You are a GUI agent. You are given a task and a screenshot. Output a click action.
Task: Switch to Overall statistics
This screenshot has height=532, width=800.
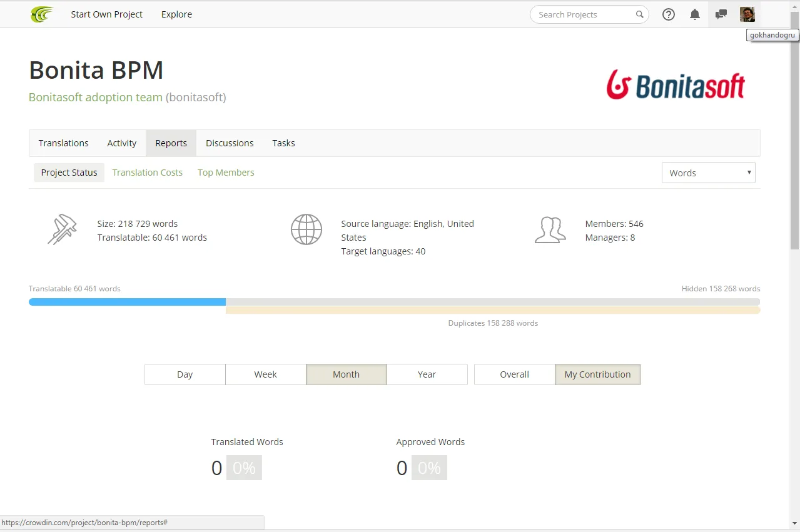tap(515, 374)
